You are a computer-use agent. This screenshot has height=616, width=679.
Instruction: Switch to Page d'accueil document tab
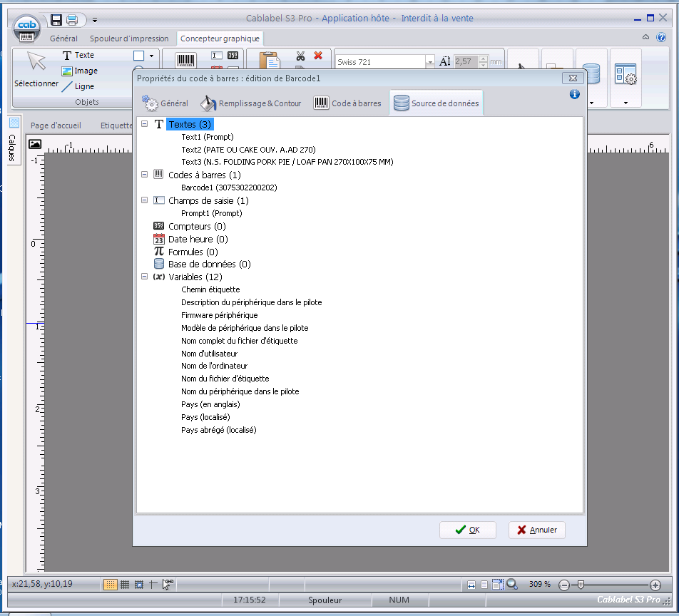tap(56, 125)
